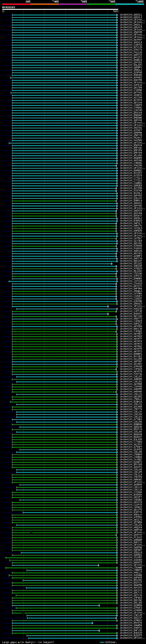Open hit UniRef100_Q4GXL1

coord(131,15)
